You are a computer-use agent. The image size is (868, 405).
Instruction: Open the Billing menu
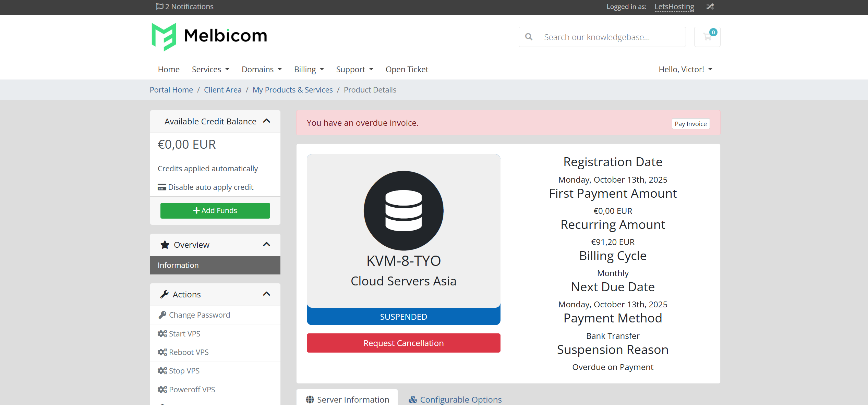(309, 69)
